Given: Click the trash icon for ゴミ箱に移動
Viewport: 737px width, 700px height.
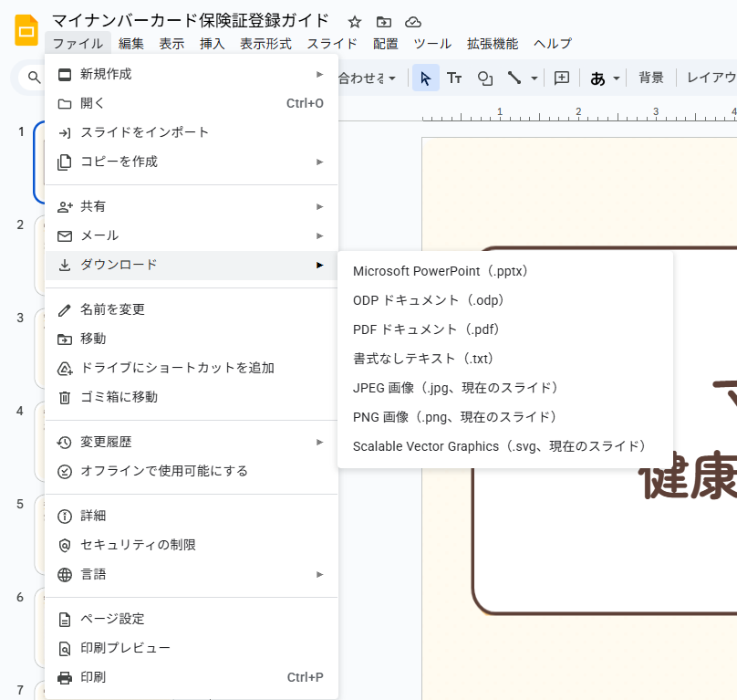Looking at the screenshot, I should [65, 398].
